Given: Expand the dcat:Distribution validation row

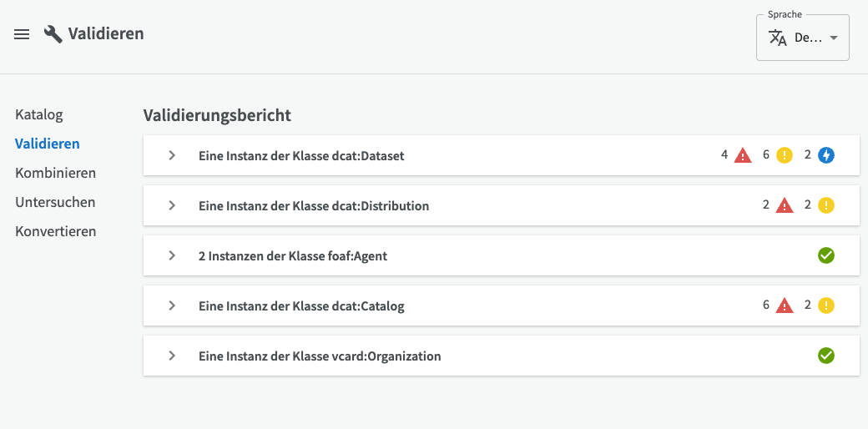Looking at the screenshot, I should [502, 205].
